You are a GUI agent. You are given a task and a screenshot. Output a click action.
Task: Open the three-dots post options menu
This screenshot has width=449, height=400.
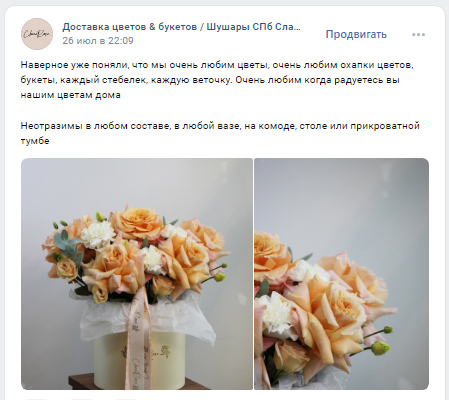tap(418, 35)
